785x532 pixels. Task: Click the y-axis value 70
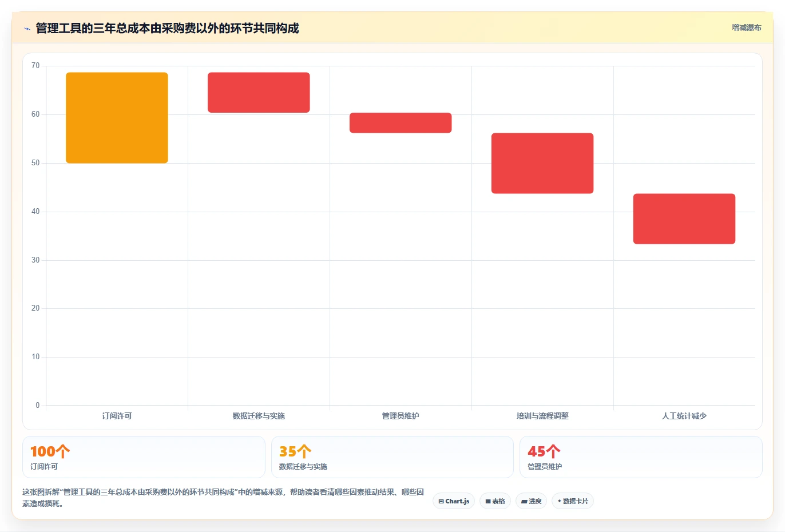[35, 66]
